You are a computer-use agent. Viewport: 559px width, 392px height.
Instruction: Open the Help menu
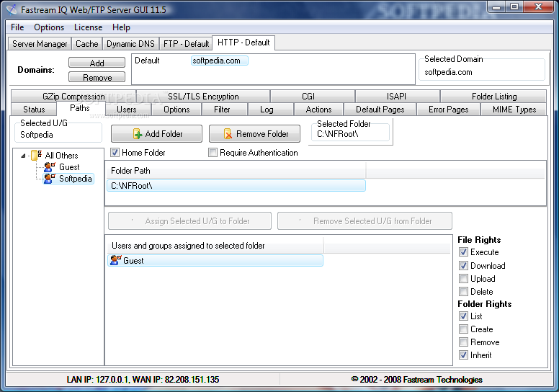tap(121, 27)
